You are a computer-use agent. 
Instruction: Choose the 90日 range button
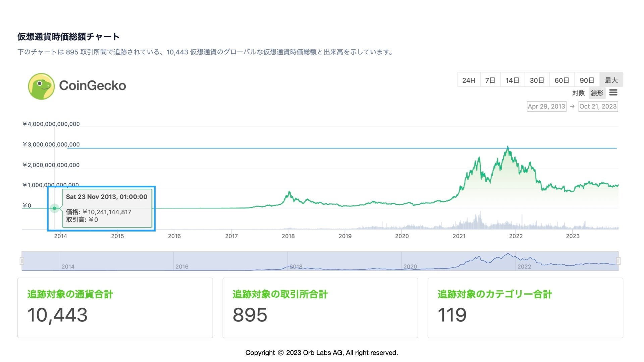pos(587,80)
